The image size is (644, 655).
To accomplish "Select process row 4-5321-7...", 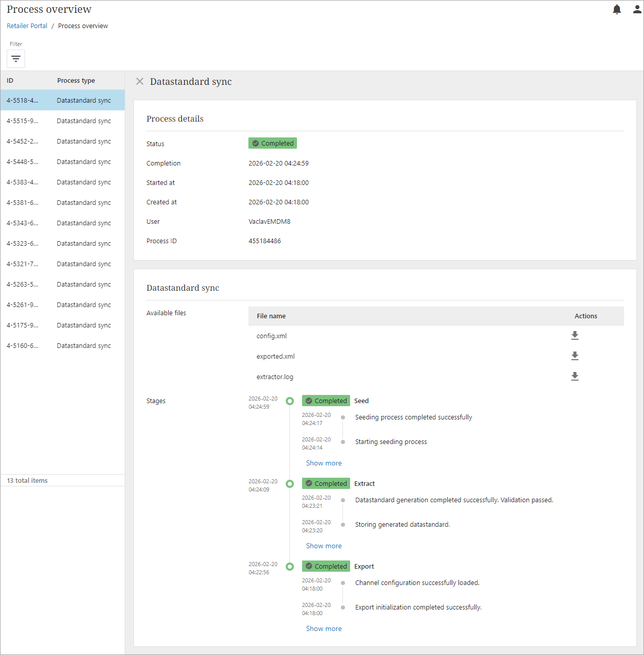I will (62, 264).
